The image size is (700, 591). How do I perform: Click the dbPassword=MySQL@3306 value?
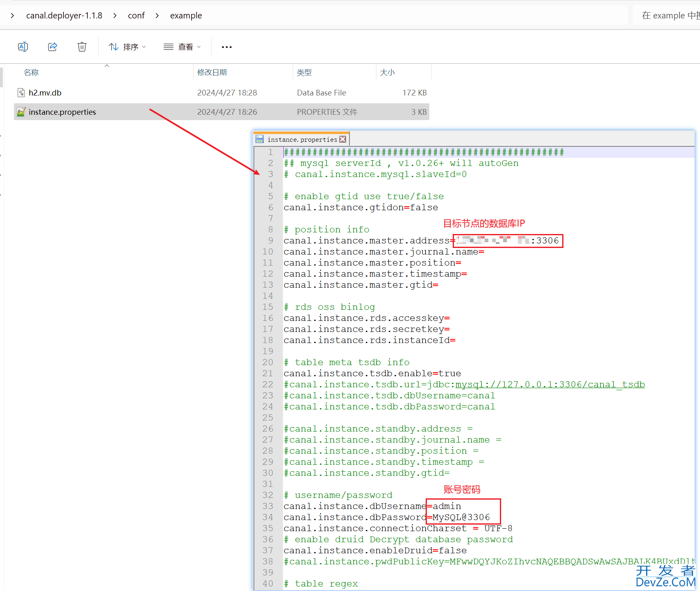[x=461, y=517]
